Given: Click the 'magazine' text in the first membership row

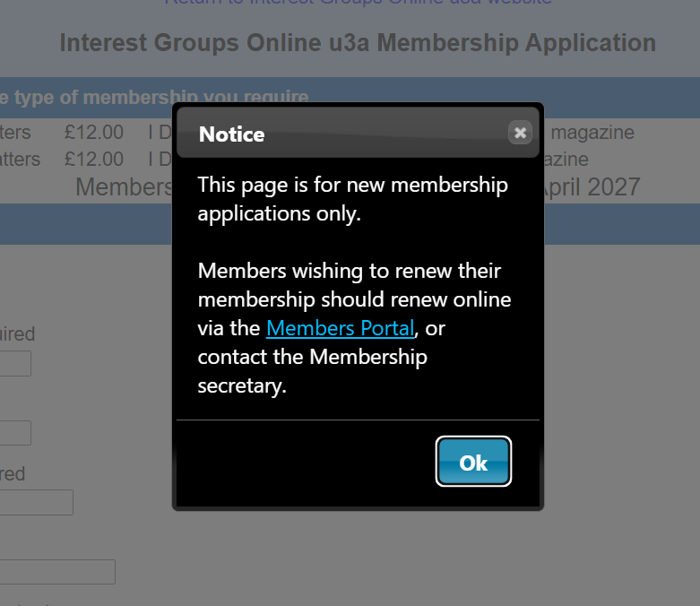Looking at the screenshot, I should (x=592, y=133).
